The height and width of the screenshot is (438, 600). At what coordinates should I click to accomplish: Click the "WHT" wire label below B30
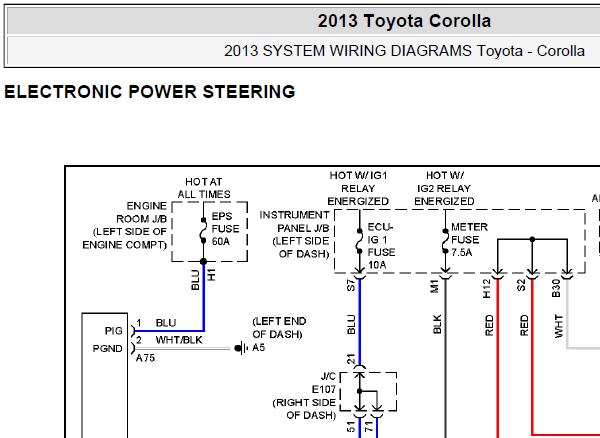coord(559,326)
